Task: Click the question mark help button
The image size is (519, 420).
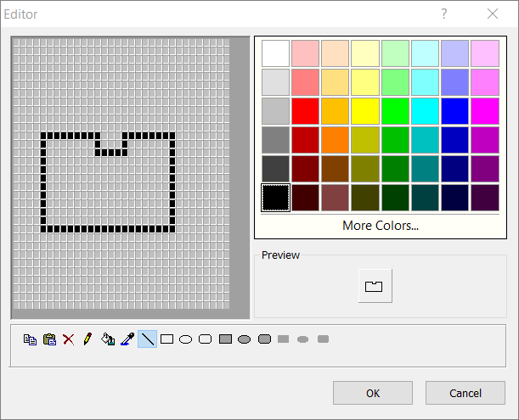Action: tap(443, 14)
